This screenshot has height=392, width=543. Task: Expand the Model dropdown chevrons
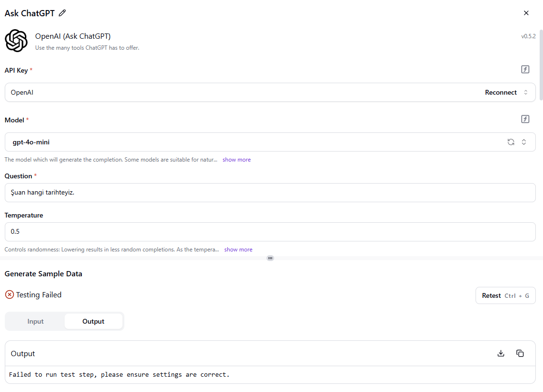524,142
